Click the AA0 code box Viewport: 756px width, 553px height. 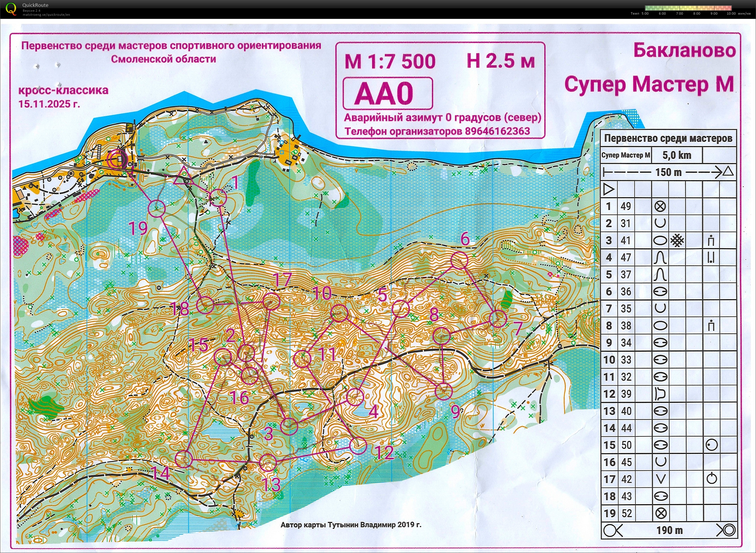tap(388, 93)
